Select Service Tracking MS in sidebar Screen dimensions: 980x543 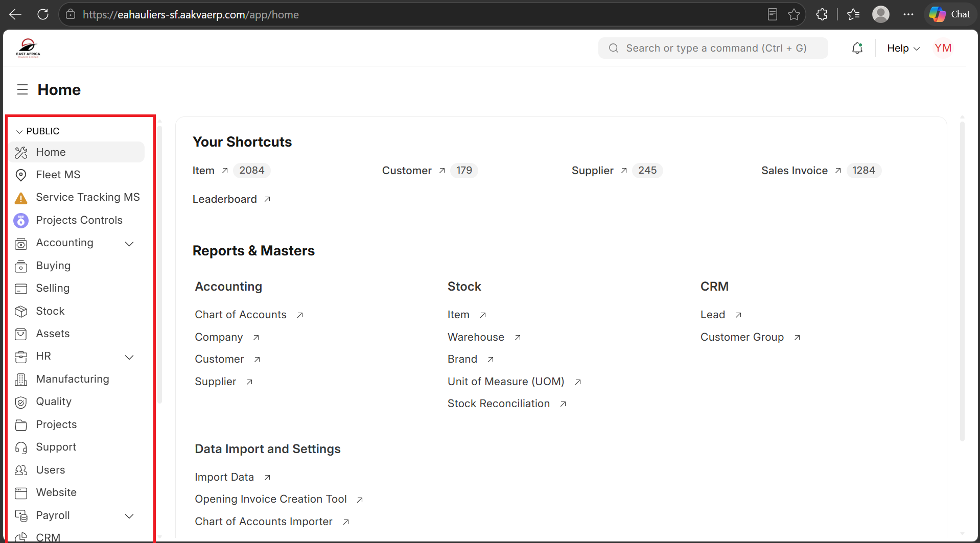click(x=77, y=197)
